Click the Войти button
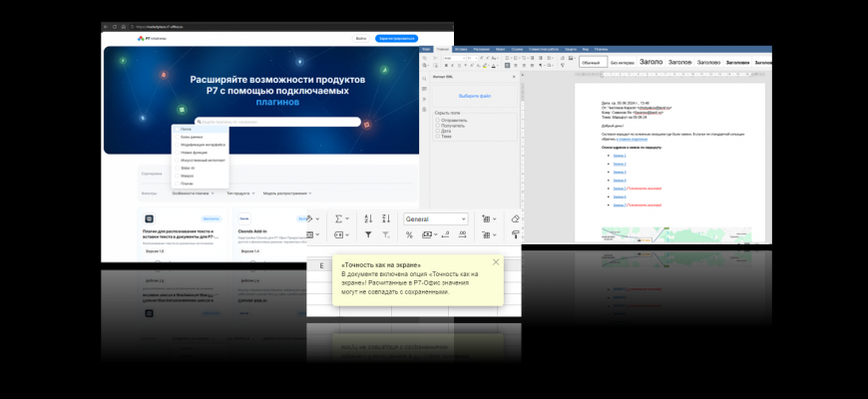The image size is (868, 399). (361, 39)
